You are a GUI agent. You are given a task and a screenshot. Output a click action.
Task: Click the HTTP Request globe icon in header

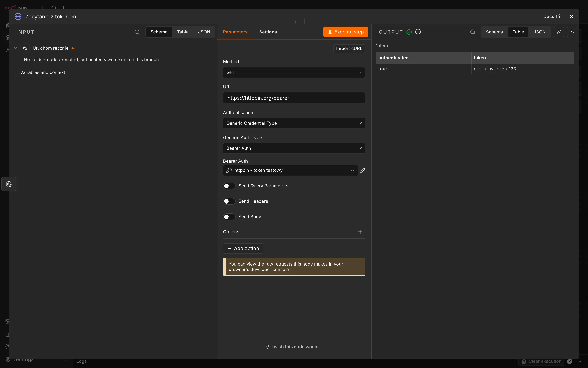click(x=18, y=17)
